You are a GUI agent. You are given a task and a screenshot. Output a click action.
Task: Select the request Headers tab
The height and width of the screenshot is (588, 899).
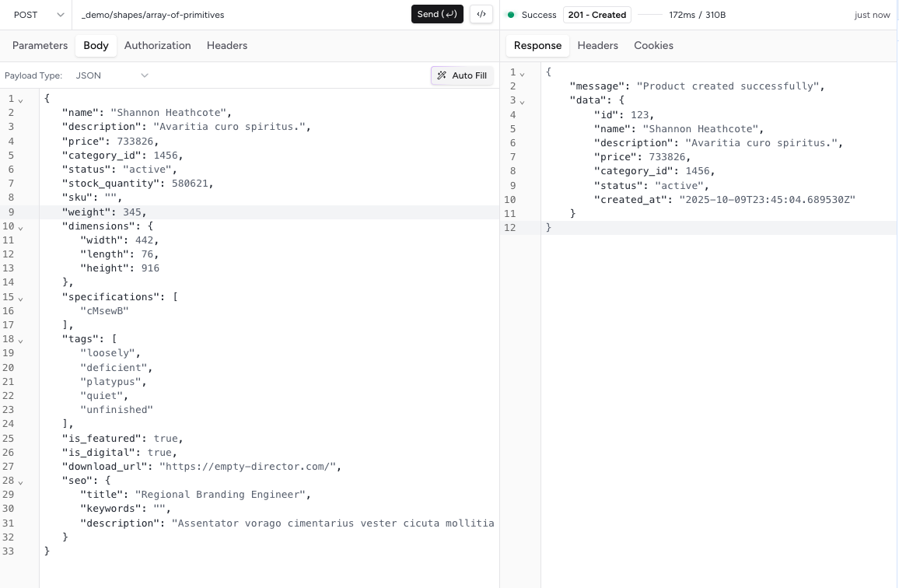pyautogui.click(x=227, y=45)
